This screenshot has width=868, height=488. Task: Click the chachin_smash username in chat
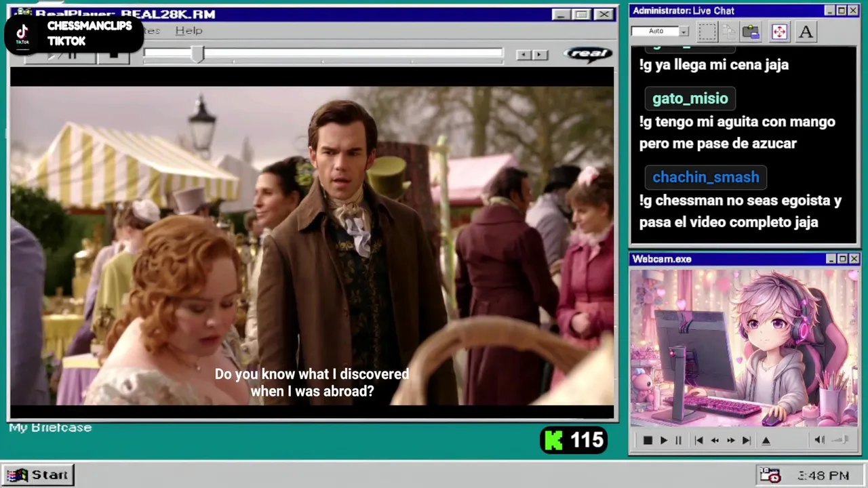tap(705, 178)
